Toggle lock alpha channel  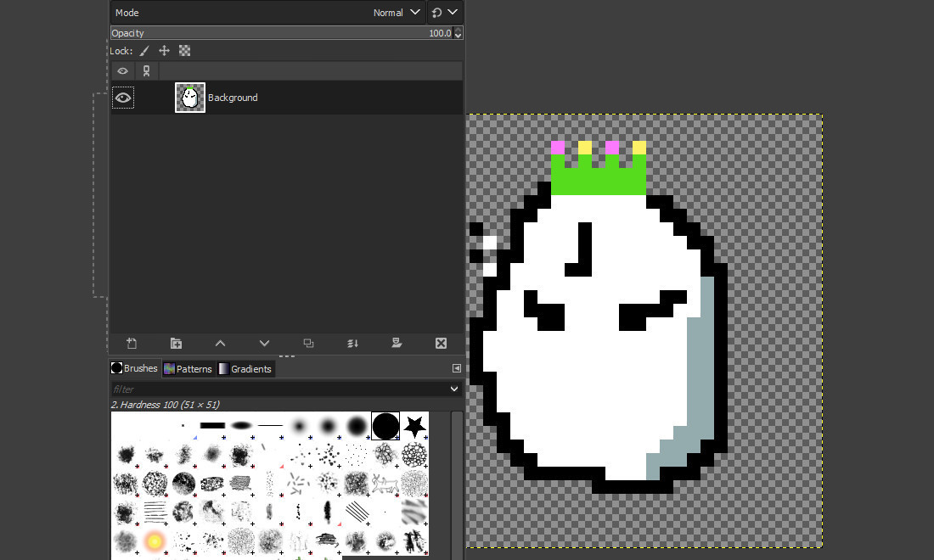coord(184,51)
